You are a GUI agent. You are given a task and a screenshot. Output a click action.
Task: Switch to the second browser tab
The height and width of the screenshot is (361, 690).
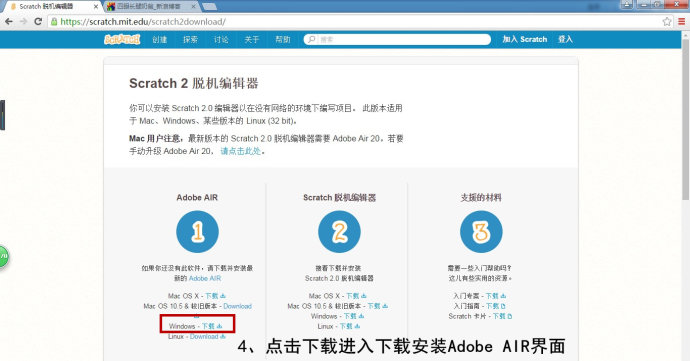point(151,7)
